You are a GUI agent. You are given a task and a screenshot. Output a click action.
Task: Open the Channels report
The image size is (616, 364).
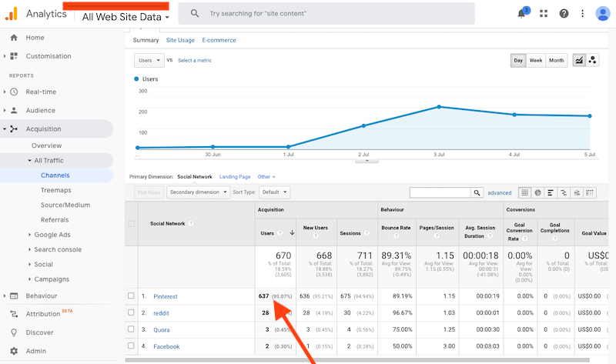(x=55, y=175)
